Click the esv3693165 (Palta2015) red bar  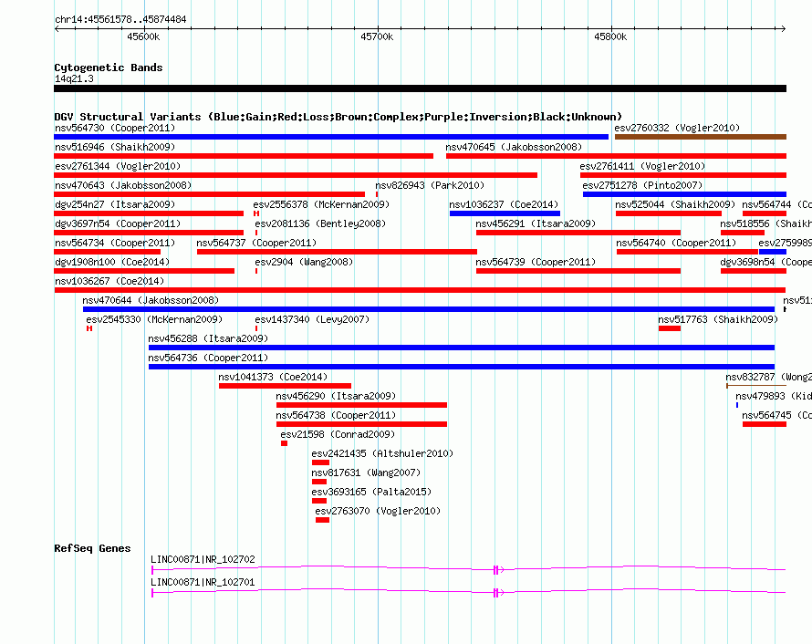pos(319,501)
